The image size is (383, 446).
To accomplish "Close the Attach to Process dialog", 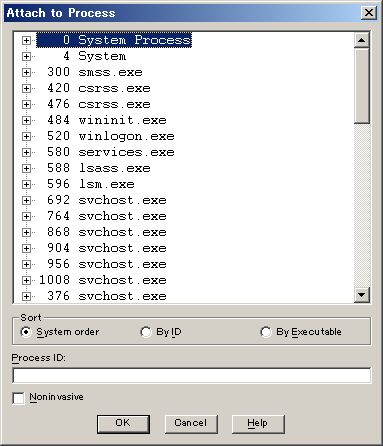I will pyautogui.click(x=369, y=13).
